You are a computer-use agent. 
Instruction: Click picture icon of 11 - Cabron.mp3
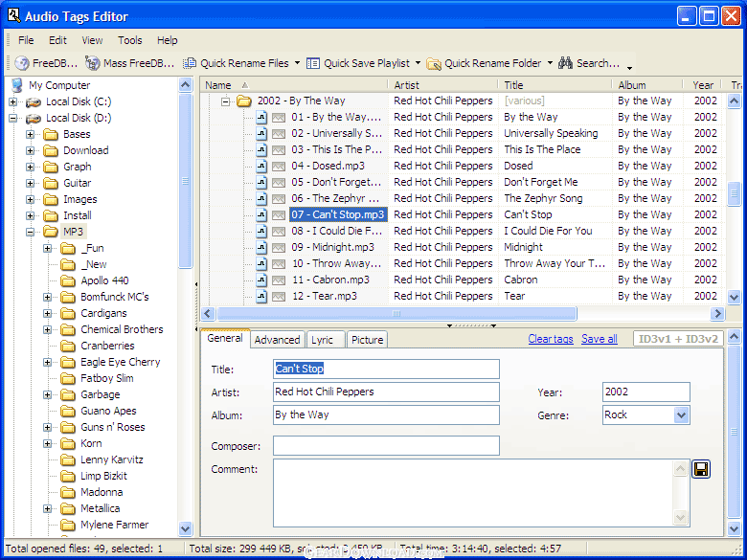(279, 280)
